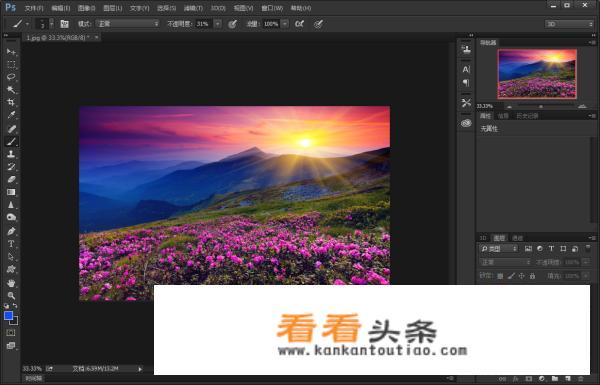Select the Gradient tool
The width and height of the screenshot is (600, 385).
coord(11,192)
